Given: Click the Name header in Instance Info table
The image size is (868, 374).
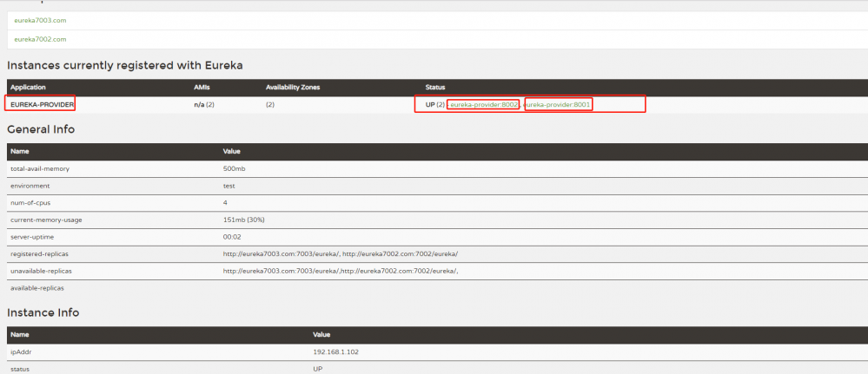Looking at the screenshot, I should [19, 335].
